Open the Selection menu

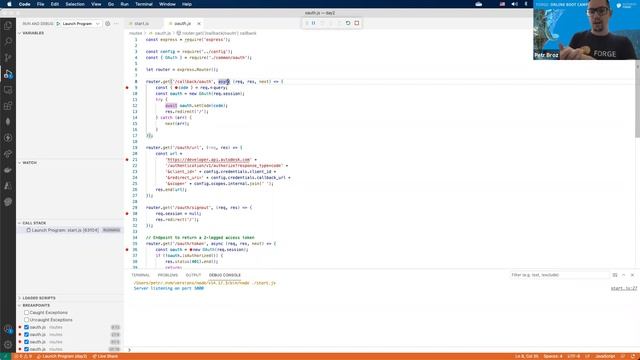75,4
